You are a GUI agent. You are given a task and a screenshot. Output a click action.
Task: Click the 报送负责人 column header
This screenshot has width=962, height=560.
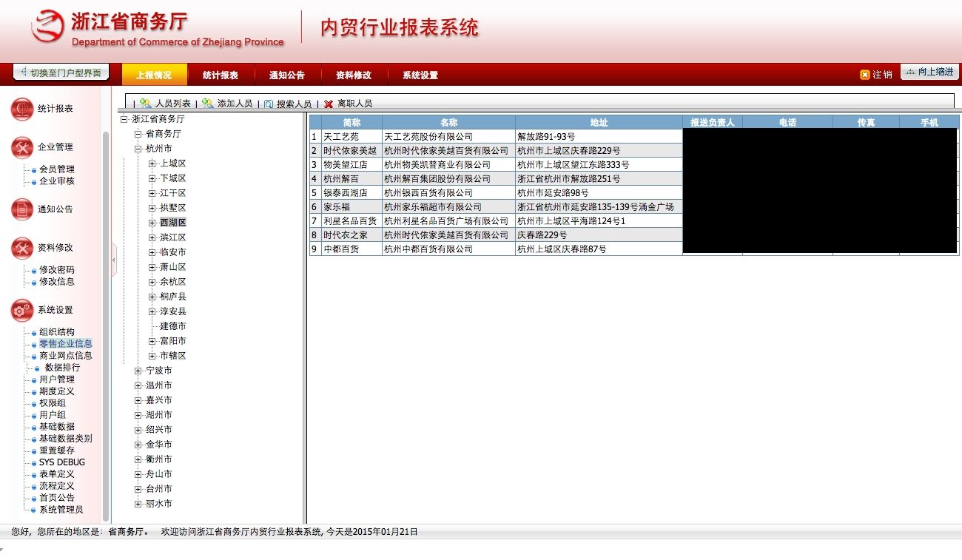point(712,123)
